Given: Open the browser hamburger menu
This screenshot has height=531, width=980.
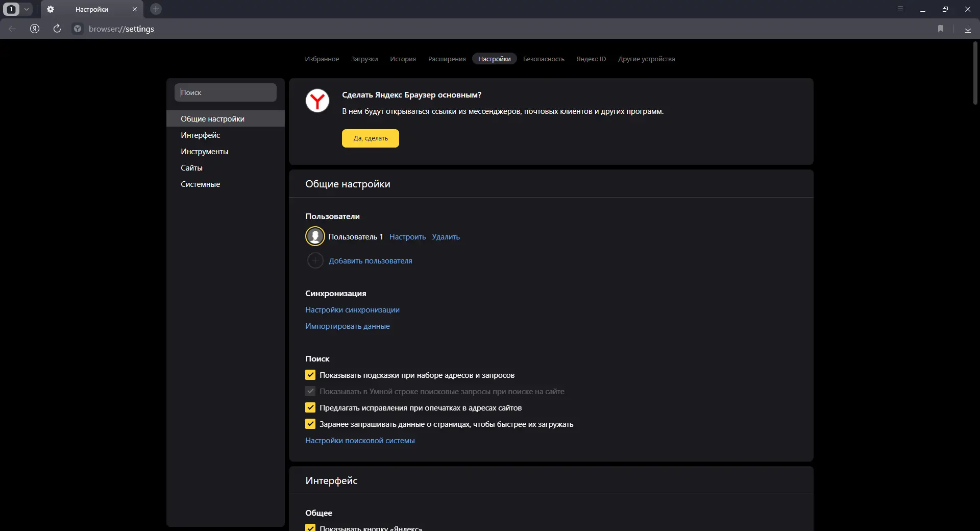Looking at the screenshot, I should coord(900,9).
